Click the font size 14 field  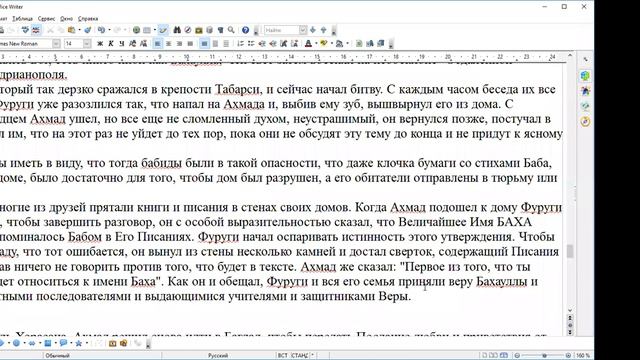pos(73,43)
